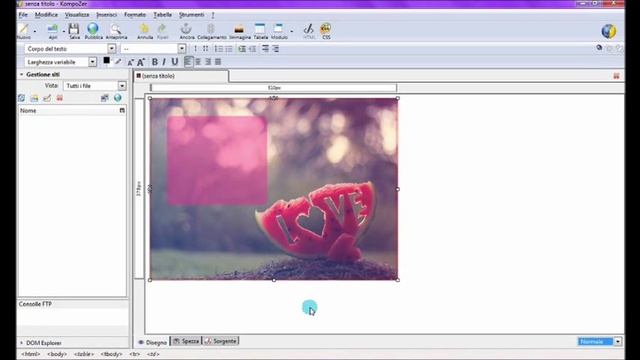Viewport: 640px width, 360px height.
Task: Open the Normale mode dropdown
Action: [600, 341]
